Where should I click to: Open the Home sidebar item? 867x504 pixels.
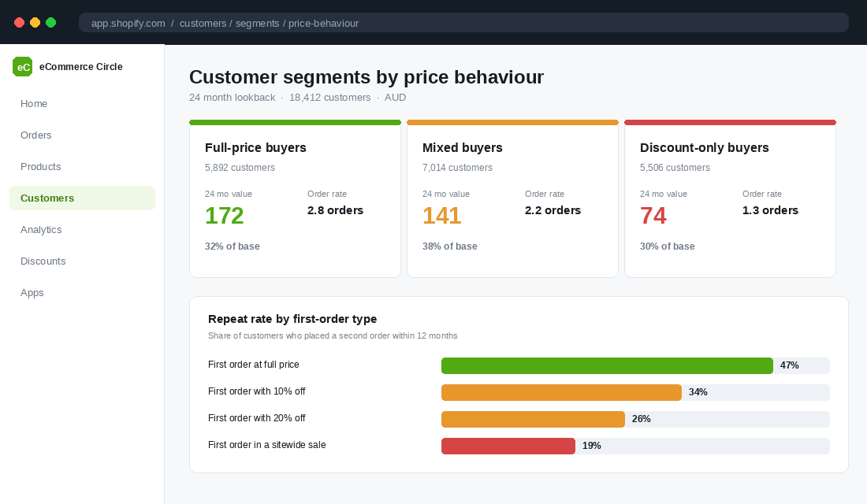pos(83,104)
